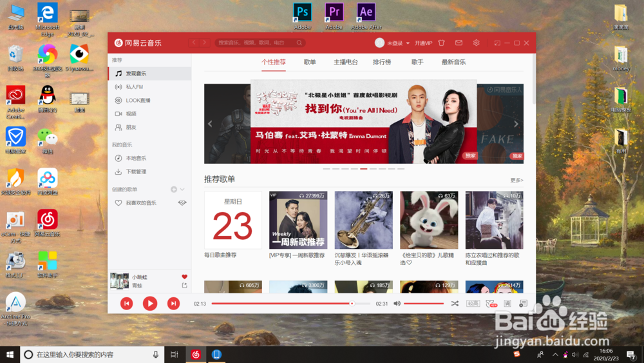Screen dimensions: 644x363
Task: Expand the 未登录 account dropdown arrow
Action: [x=408, y=43]
